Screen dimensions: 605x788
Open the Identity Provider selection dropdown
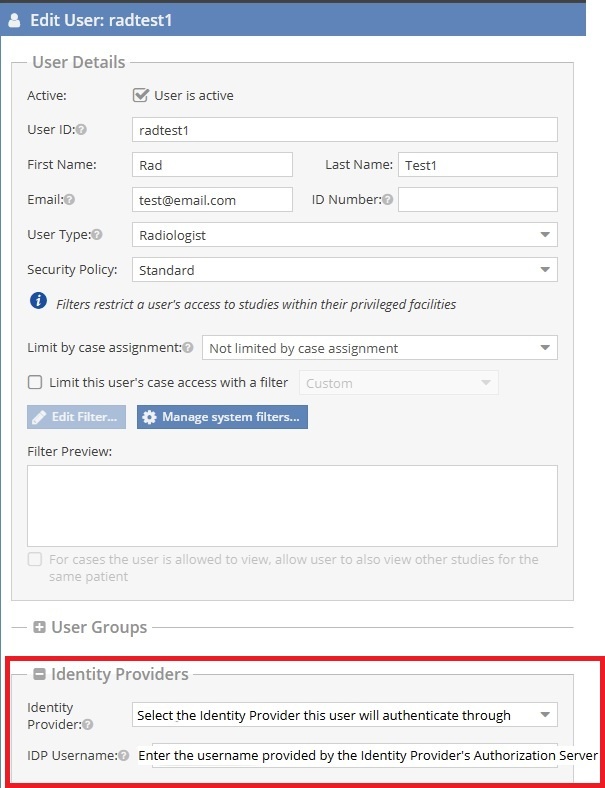tap(345, 715)
